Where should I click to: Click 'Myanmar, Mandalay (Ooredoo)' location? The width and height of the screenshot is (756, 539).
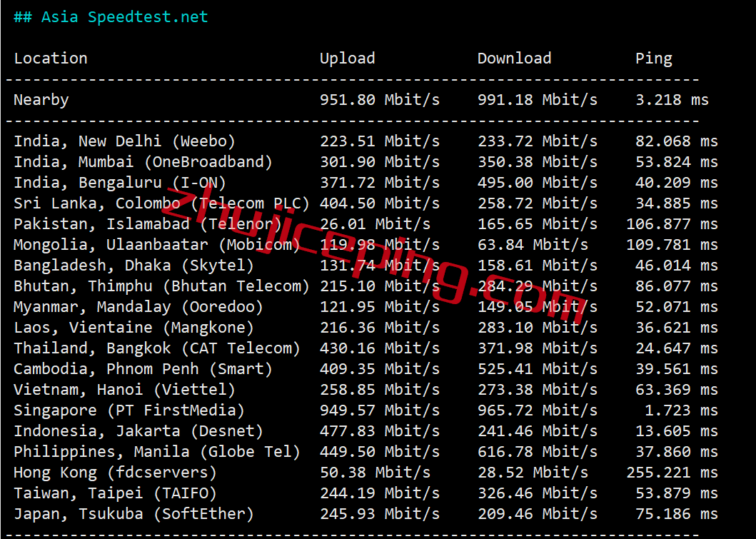coord(138,307)
